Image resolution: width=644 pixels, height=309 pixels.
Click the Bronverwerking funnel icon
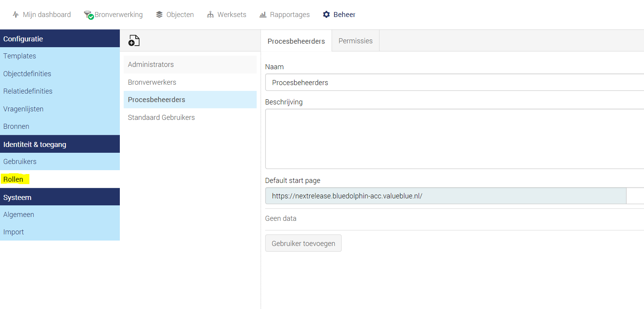click(x=89, y=15)
